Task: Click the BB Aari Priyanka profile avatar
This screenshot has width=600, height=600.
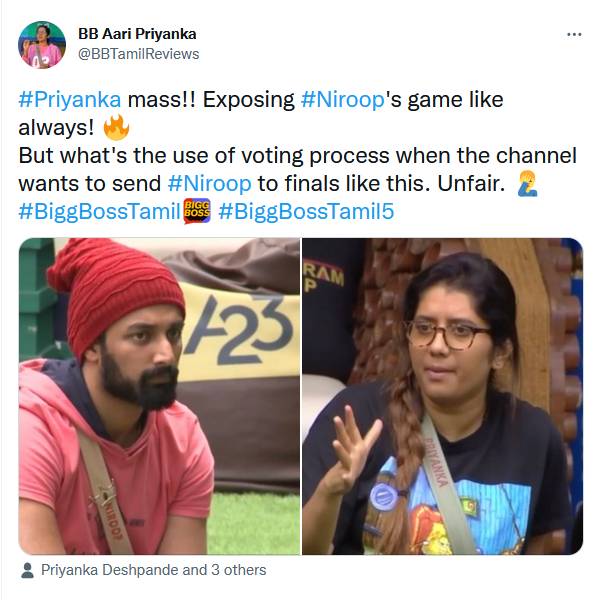Action: point(42,45)
